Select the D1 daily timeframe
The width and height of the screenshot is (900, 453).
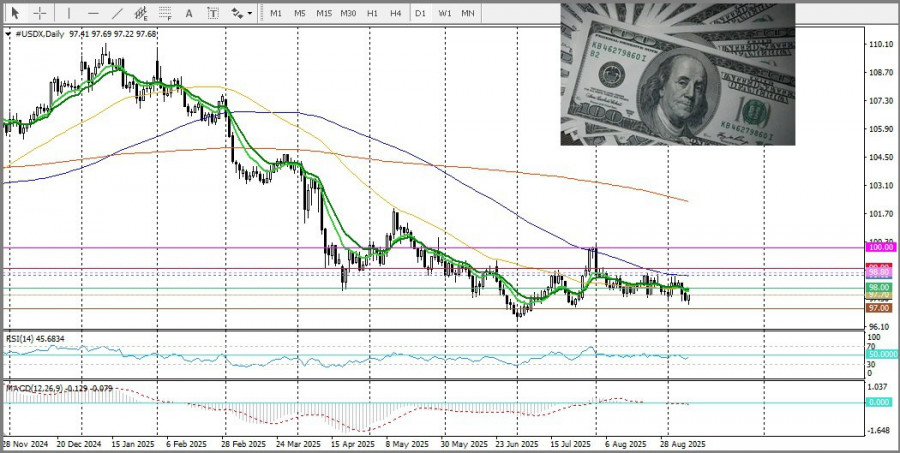(x=420, y=13)
